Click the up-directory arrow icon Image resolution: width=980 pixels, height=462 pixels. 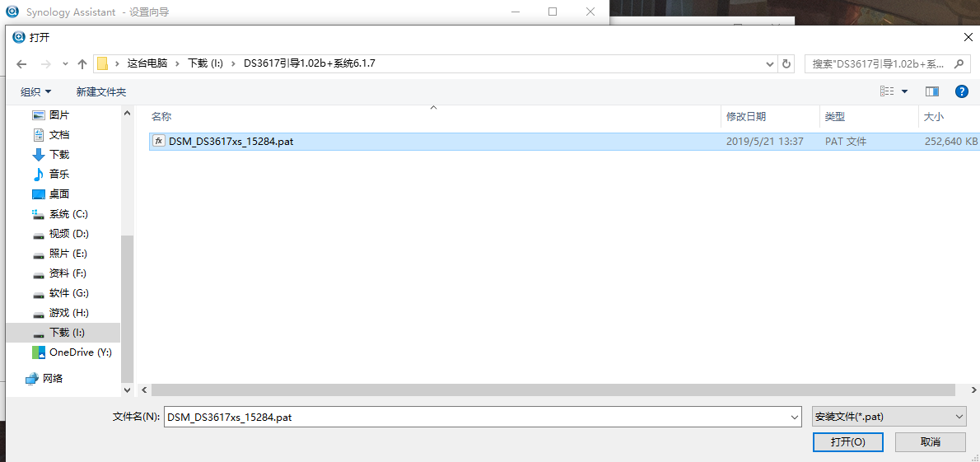(x=82, y=63)
